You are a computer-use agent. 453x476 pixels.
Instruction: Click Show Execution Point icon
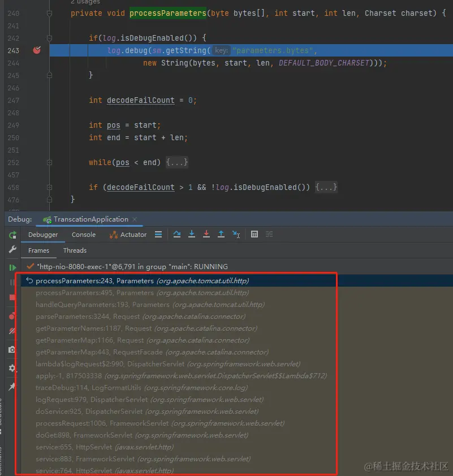point(158,235)
